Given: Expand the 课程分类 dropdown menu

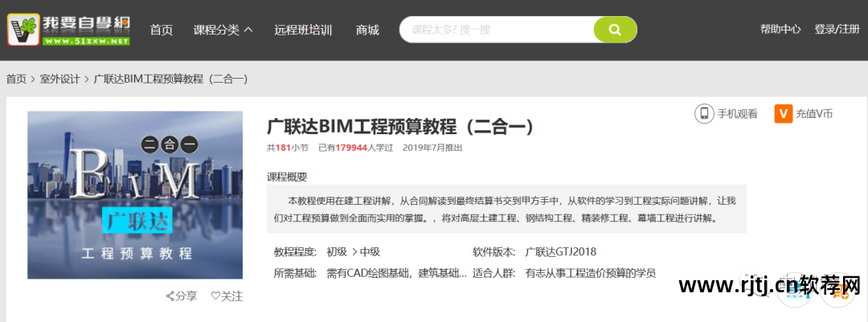Looking at the screenshot, I should click(x=223, y=30).
